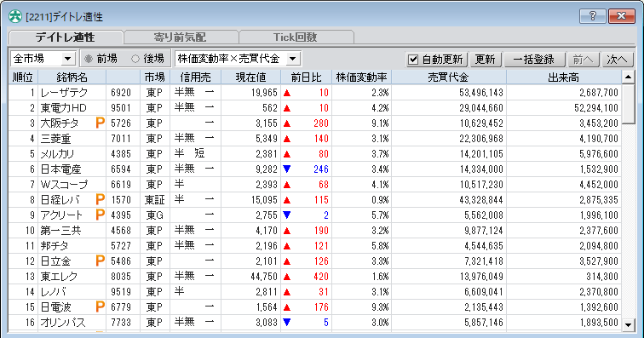644x338 pixels.
Task: Sort by the 出来高 column header
Action: [x=564, y=77]
